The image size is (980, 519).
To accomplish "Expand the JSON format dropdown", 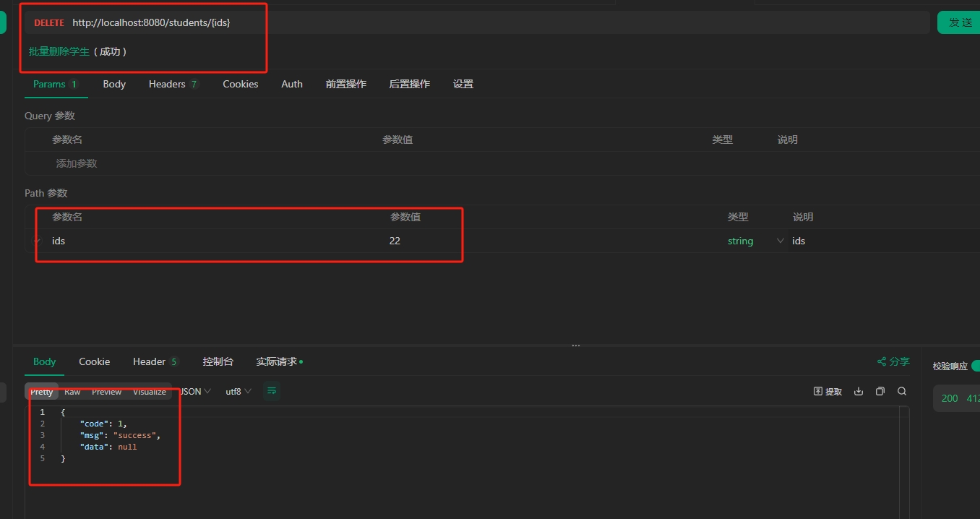I will click(x=194, y=391).
